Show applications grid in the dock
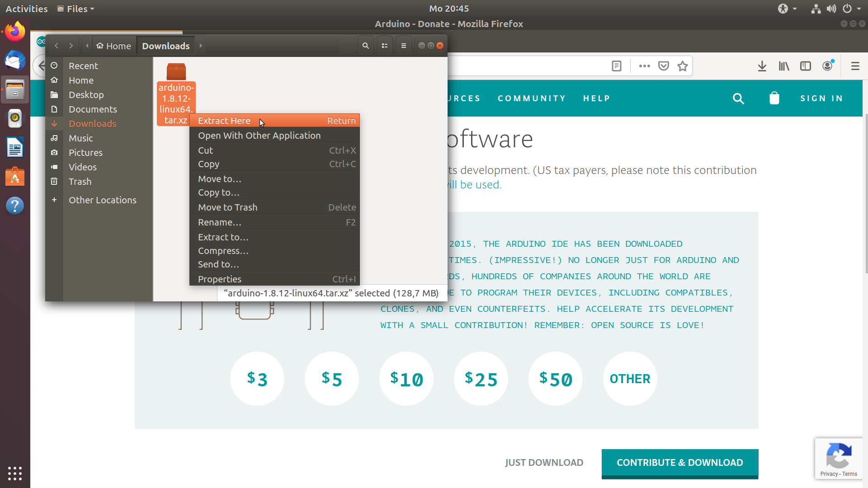868x488 pixels. (x=15, y=473)
